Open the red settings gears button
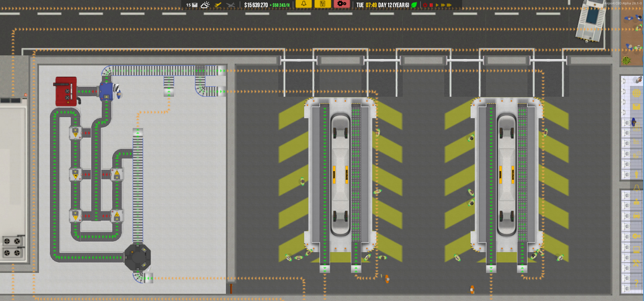This screenshot has height=301, width=644. (x=341, y=4)
